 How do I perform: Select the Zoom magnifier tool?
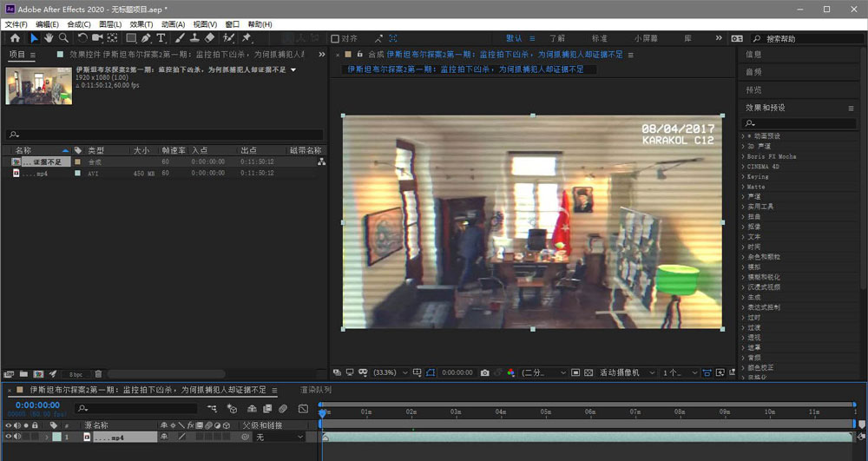(x=63, y=38)
